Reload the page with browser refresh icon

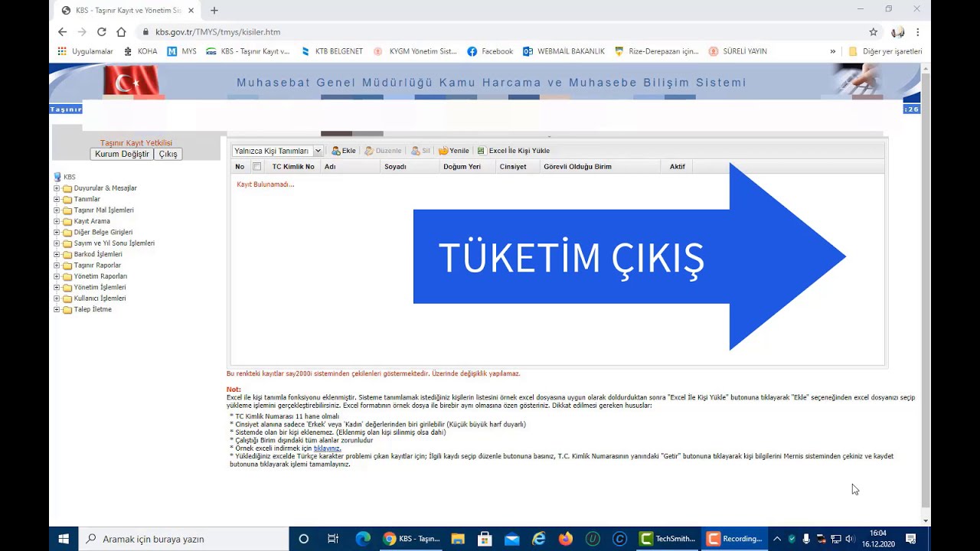(x=101, y=32)
